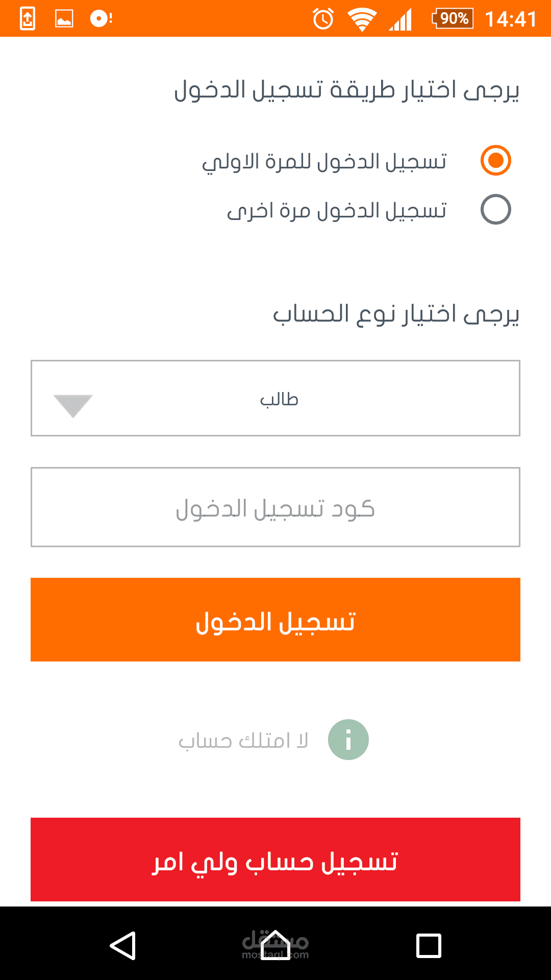Viewport: 551px width, 980px height.
Task: Tap the 'لا امتلك حساب' link
Action: [243, 741]
